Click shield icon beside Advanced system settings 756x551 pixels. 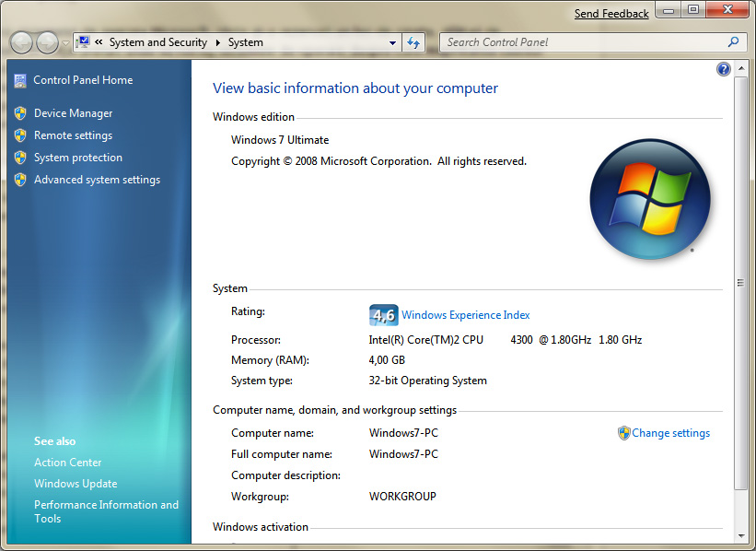(x=20, y=180)
